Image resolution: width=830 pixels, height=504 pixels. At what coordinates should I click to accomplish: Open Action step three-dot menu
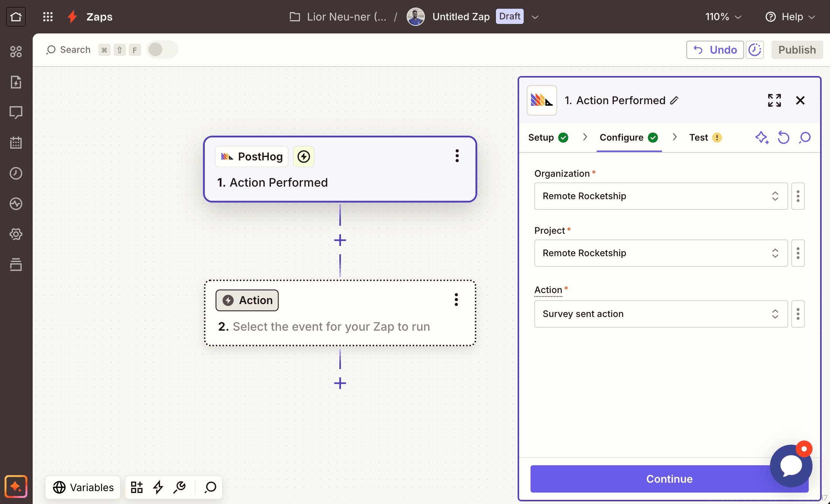(x=456, y=300)
